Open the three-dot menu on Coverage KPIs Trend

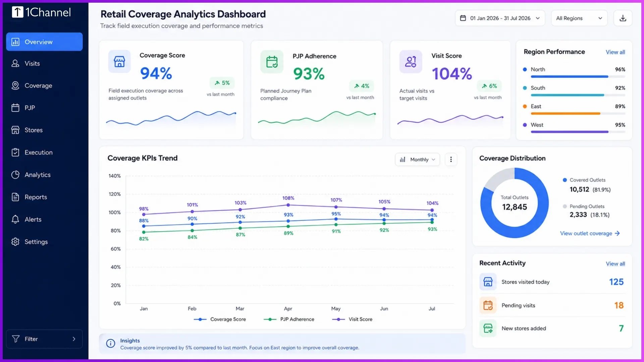coord(451,160)
